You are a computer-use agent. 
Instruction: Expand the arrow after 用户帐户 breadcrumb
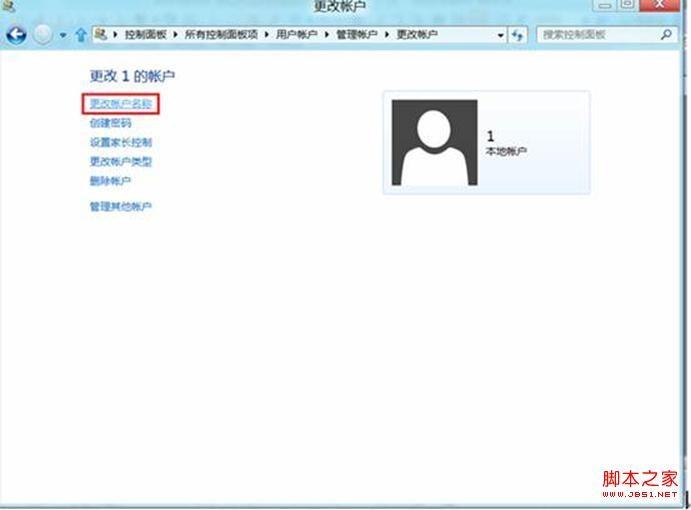pos(327,34)
